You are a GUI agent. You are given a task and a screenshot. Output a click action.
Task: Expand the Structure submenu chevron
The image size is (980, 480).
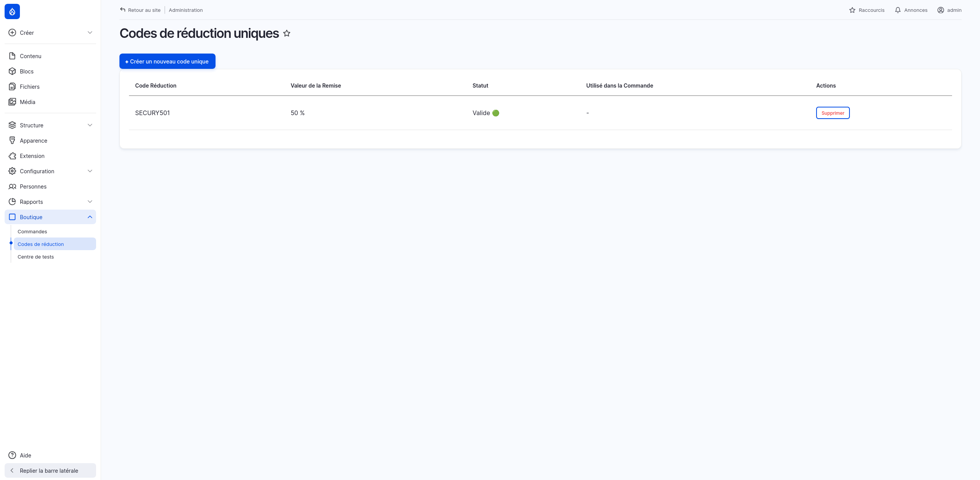click(90, 125)
